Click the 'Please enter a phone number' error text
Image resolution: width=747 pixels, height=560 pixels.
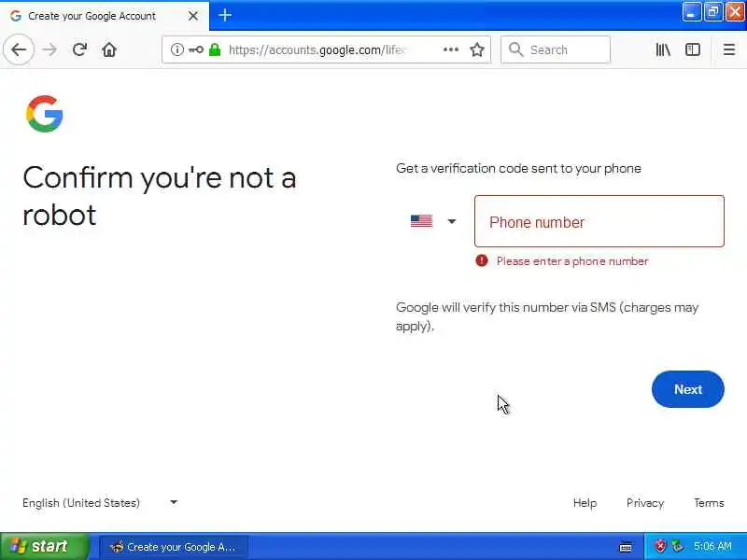tap(572, 261)
